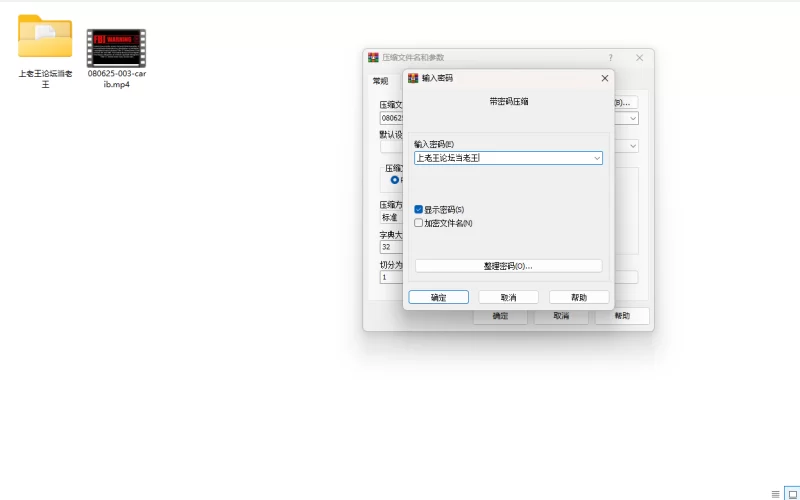This screenshot has width=800, height=500.
Task: Close the 压缩文件名和参数 window
Action: [x=639, y=58]
